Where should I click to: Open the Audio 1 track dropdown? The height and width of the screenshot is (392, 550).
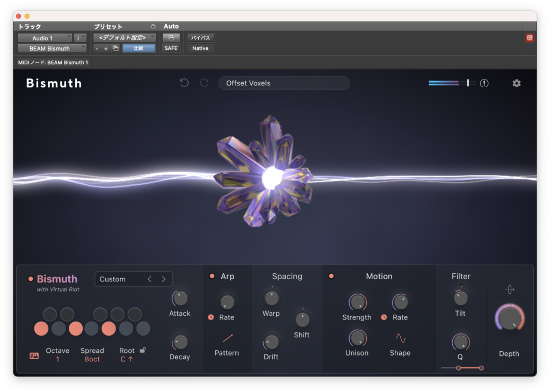[x=45, y=38]
